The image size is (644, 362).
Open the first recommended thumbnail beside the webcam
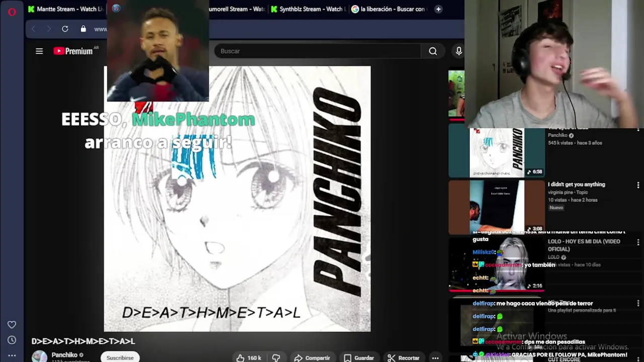[456, 96]
